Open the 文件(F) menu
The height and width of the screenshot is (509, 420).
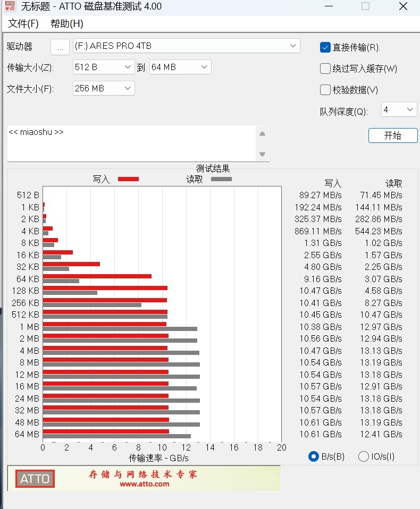23,24
